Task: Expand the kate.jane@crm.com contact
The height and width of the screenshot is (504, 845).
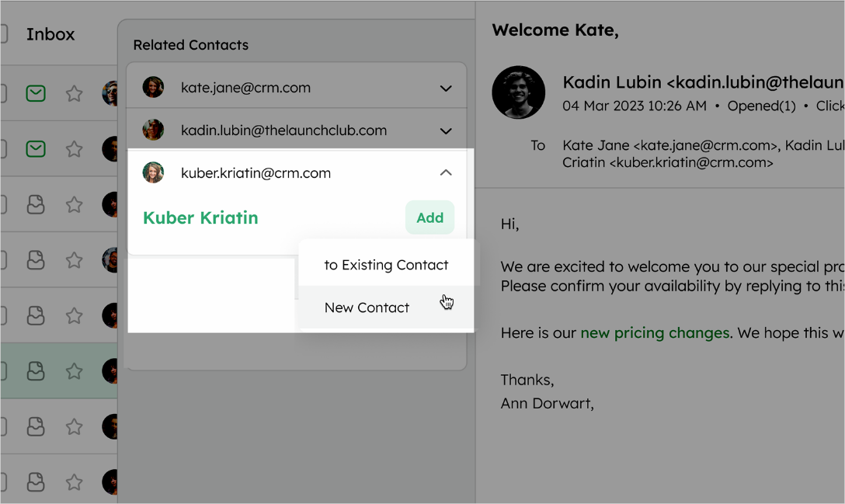Action: click(x=446, y=89)
